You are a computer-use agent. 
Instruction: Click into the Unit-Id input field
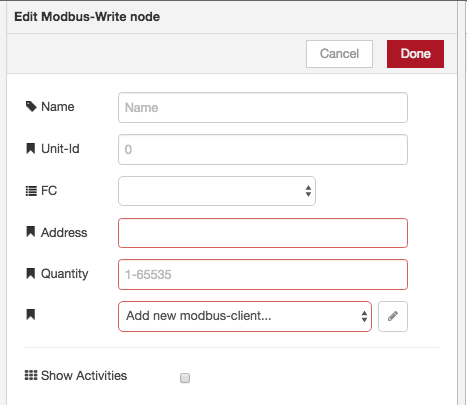click(x=263, y=149)
